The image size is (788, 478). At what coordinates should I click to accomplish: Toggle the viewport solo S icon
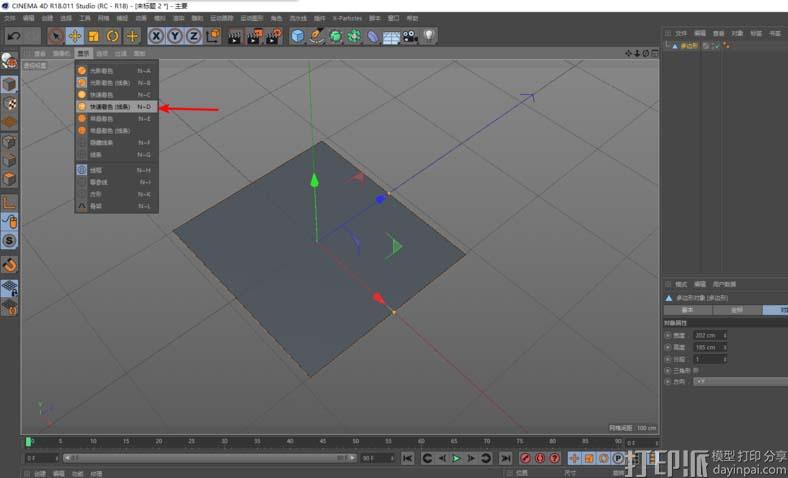[x=9, y=241]
